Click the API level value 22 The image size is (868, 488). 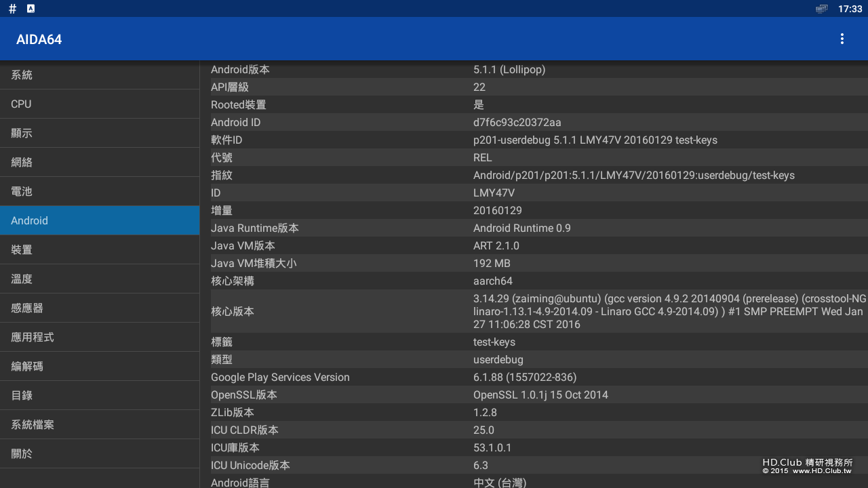479,87
